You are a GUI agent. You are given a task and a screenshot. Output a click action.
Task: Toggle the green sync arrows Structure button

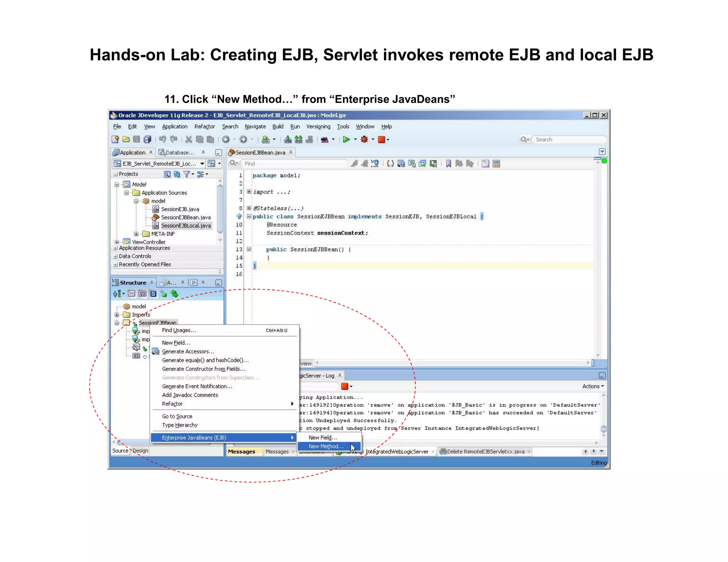tap(174, 294)
